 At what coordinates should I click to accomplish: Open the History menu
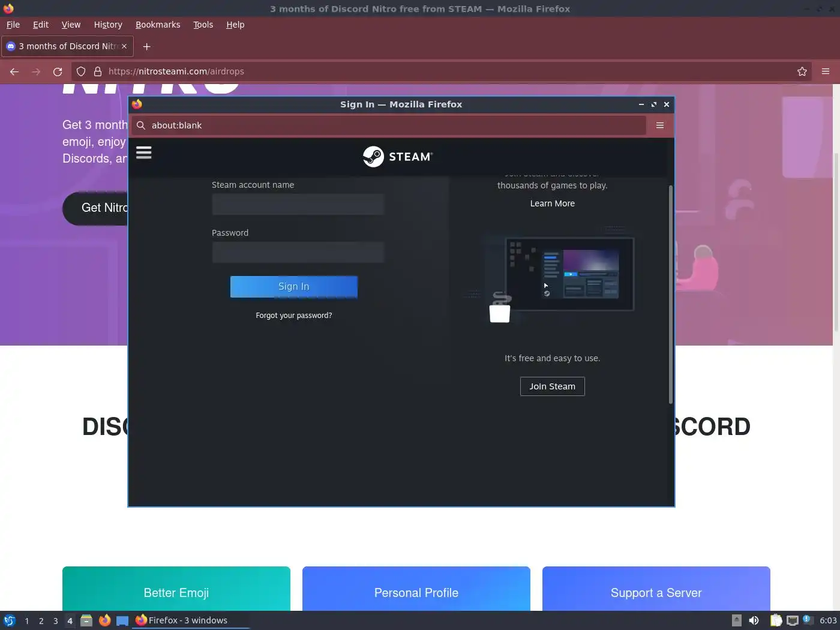pyautogui.click(x=108, y=25)
